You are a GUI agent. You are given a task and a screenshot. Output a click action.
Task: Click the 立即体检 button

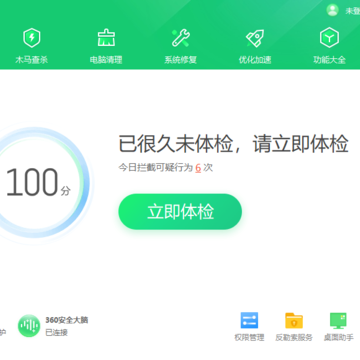click(180, 212)
